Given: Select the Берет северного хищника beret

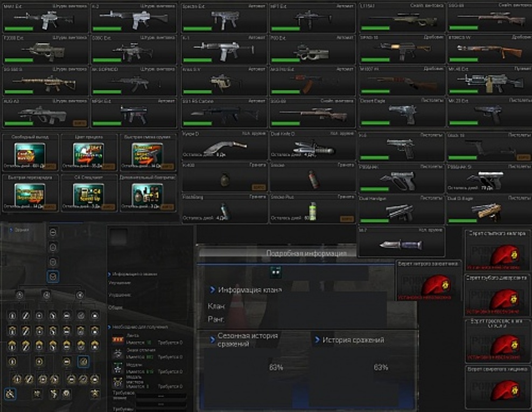Looking at the screenshot, I should point(498,387).
